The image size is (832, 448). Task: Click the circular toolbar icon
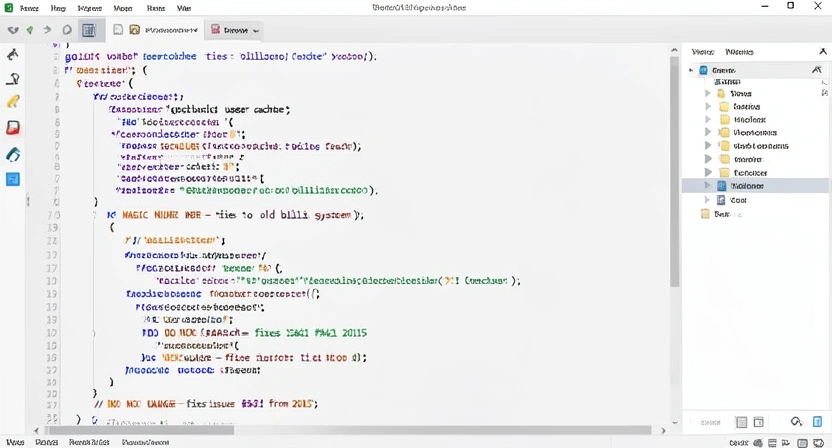[x=67, y=30]
